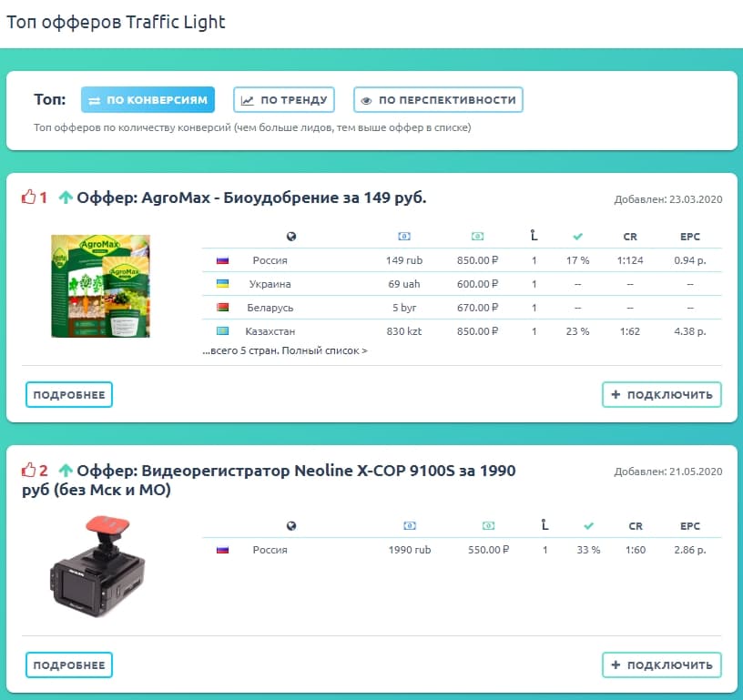Click Kazakhstan flag in AgroMax table
This screenshot has height=700, width=743.
click(x=223, y=331)
